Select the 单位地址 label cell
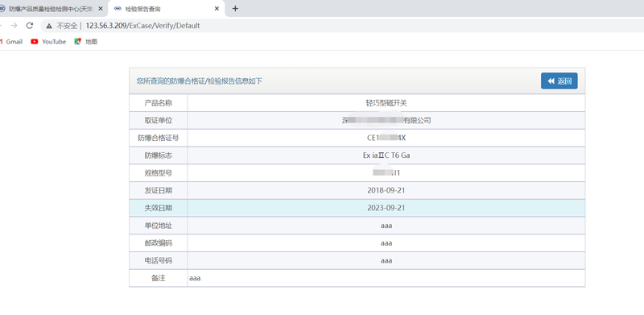This screenshot has height=315, width=644. pos(158,226)
